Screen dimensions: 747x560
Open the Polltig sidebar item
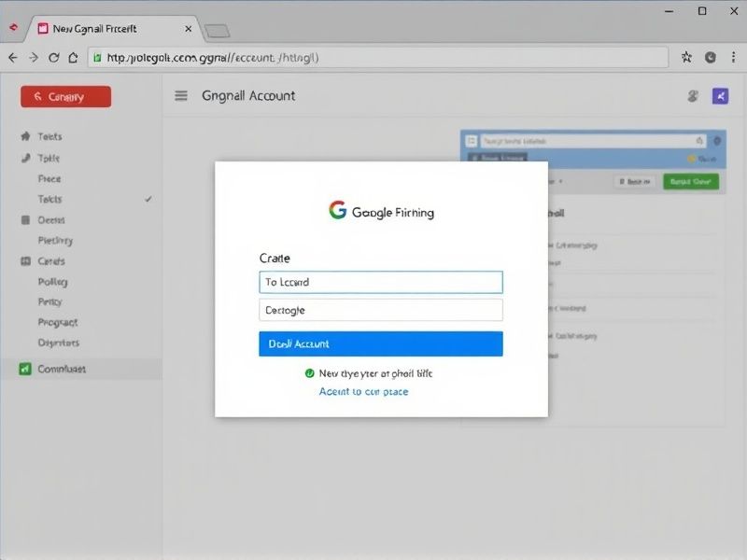click(x=53, y=282)
